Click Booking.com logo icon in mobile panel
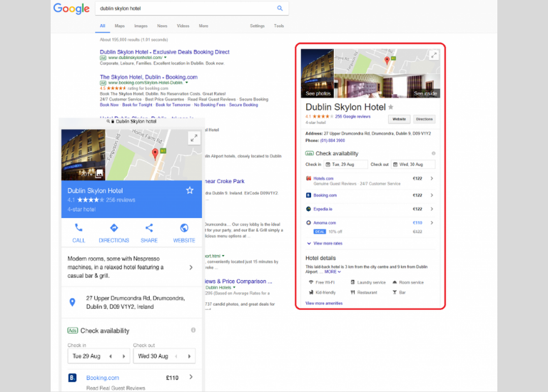This screenshot has height=392, width=548. (x=72, y=378)
